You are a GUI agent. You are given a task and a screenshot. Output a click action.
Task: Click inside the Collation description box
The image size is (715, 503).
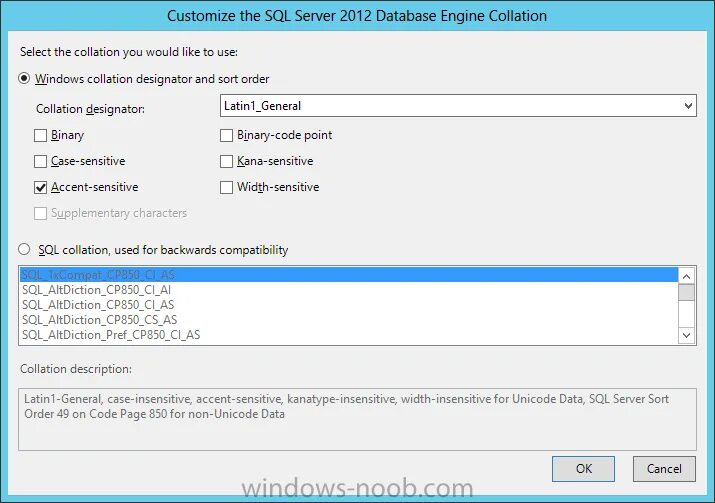(x=358, y=420)
